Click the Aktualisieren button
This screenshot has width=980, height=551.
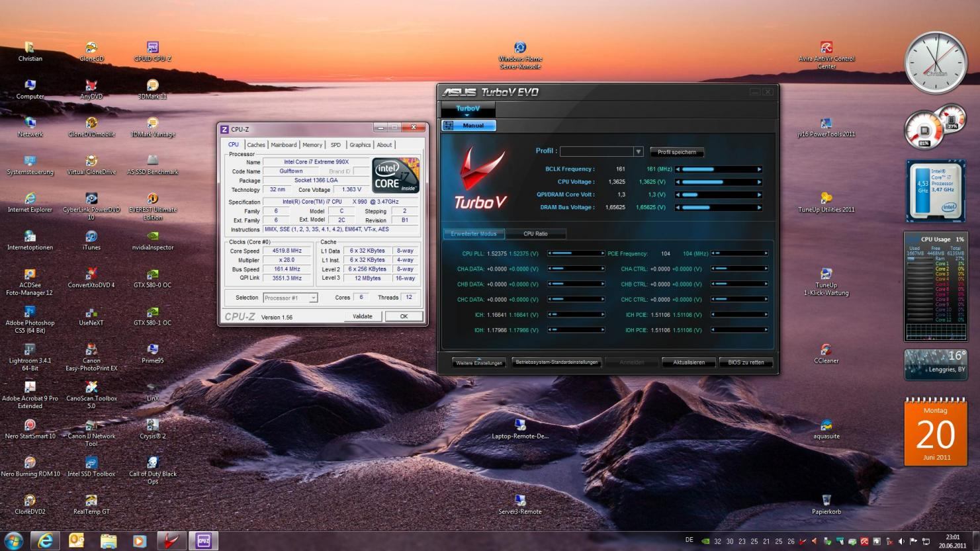click(689, 362)
